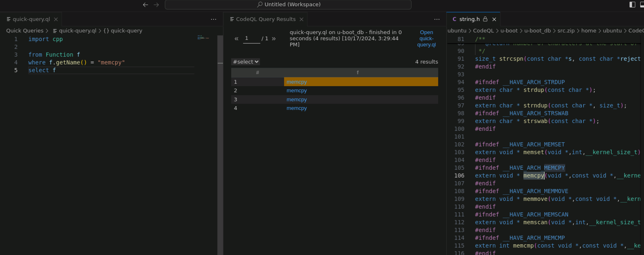Click the strcspn declaration on line 91
This screenshot has height=255, width=644.
[x=511, y=59]
